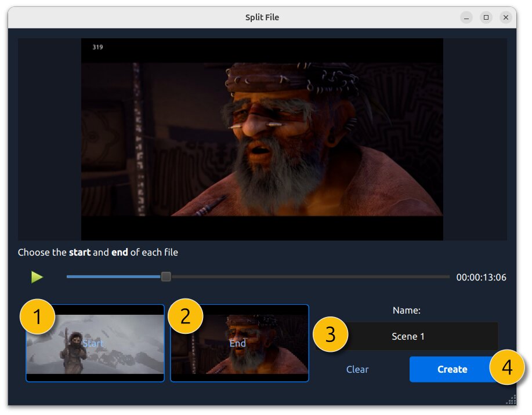Click the instruction text about choosing start and end
Screen dimensions: 532x415
[x=97, y=252]
